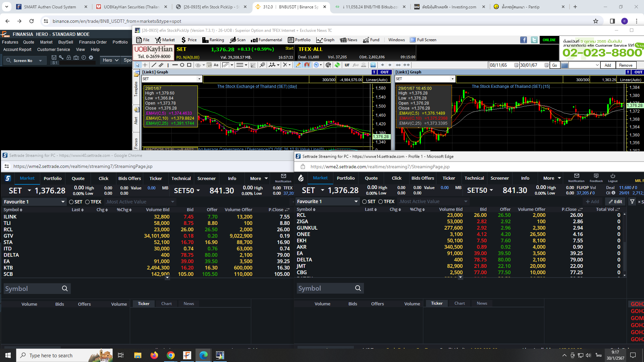The height and width of the screenshot is (362, 644).
Task: Click the UF button in efin toolbar
Action: [347, 65]
